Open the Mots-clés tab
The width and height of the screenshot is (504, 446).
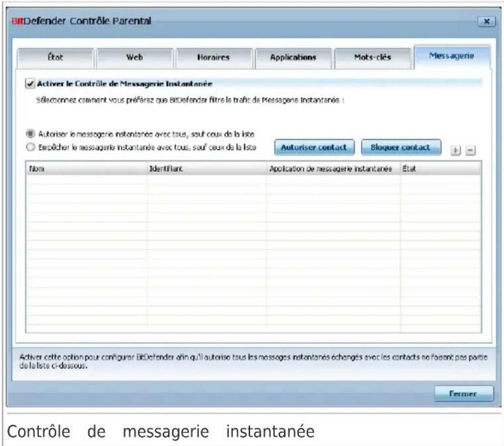373,58
